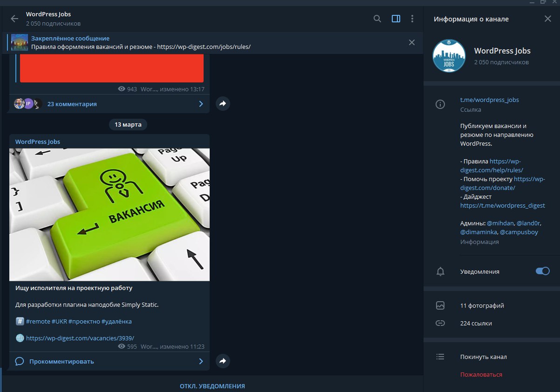Expand comments via chevron next to 23 комментария

tap(201, 104)
